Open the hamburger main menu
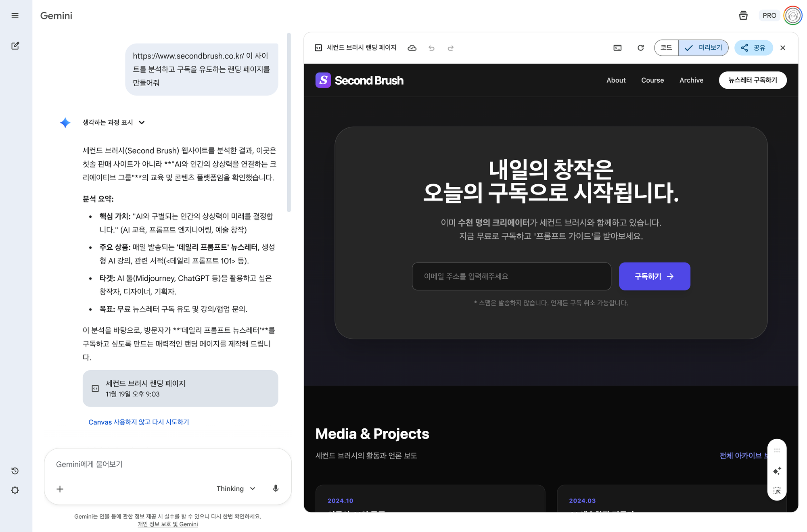The image size is (807, 532). tap(15, 15)
